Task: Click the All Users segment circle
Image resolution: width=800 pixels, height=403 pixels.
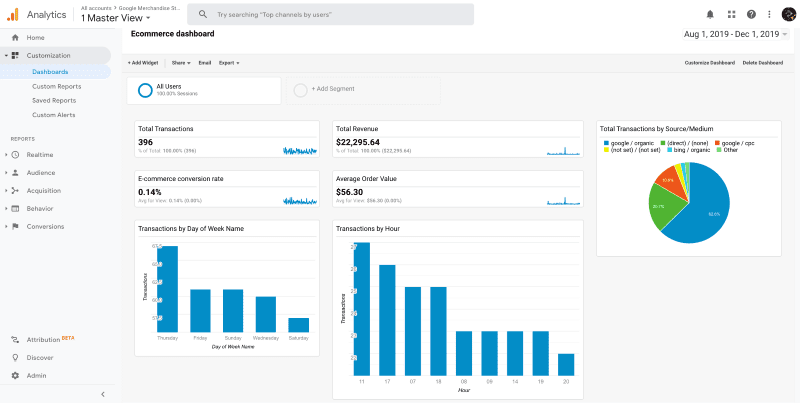Action: pos(145,90)
